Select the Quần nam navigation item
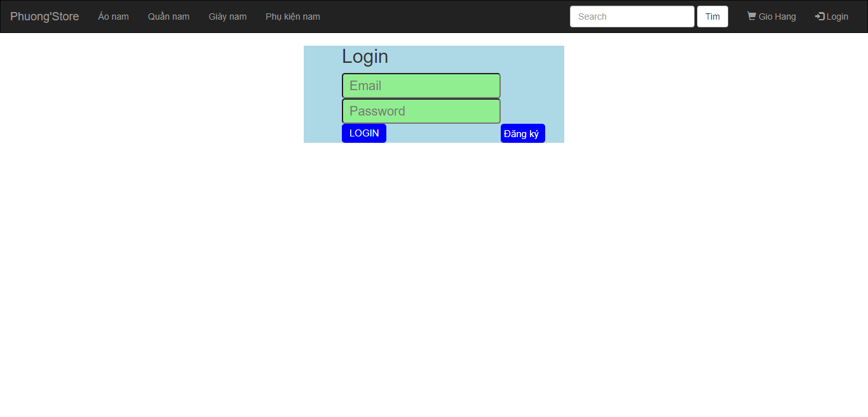The image size is (868, 417). pos(168,17)
